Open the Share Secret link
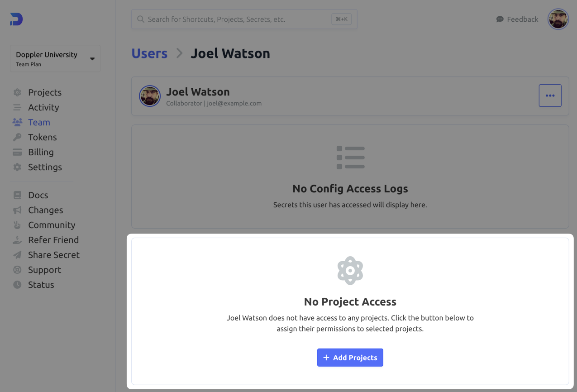This screenshot has height=392, width=577. [54, 255]
